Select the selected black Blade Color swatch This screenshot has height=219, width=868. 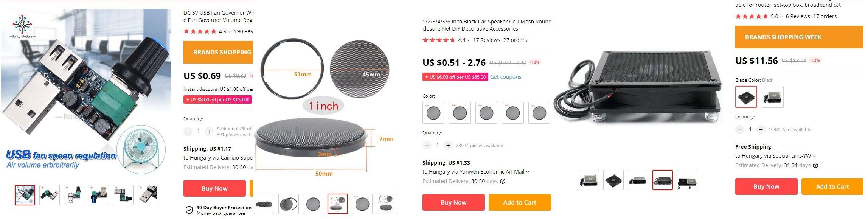tap(746, 97)
